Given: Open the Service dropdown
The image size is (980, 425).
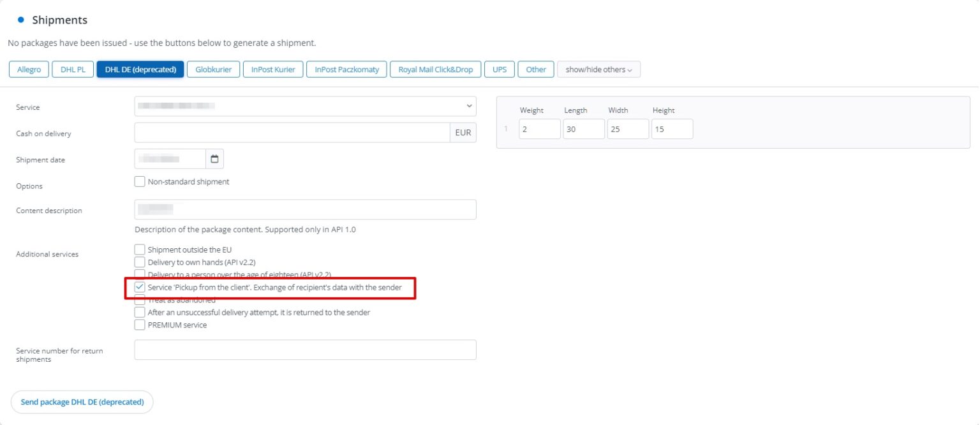Looking at the screenshot, I should pos(305,106).
